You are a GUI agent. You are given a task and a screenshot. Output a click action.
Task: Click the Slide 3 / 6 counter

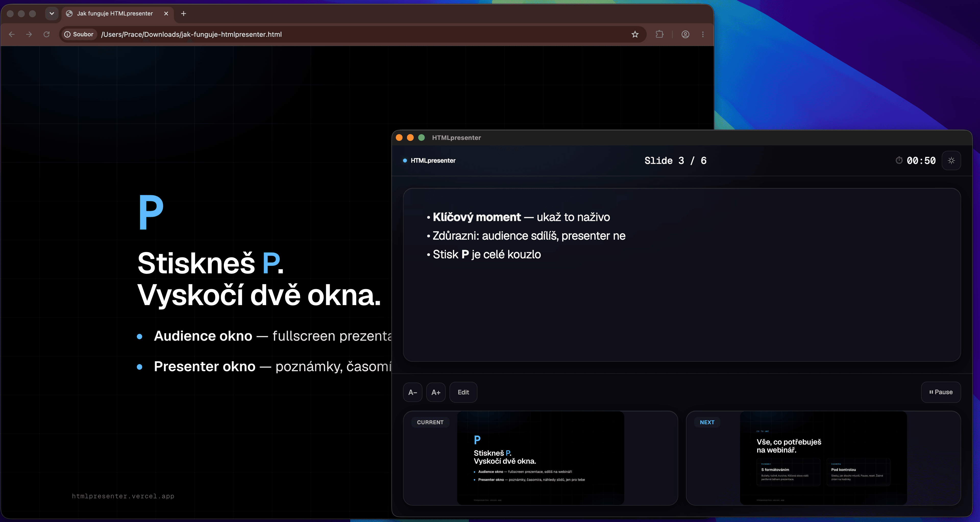(x=675, y=160)
